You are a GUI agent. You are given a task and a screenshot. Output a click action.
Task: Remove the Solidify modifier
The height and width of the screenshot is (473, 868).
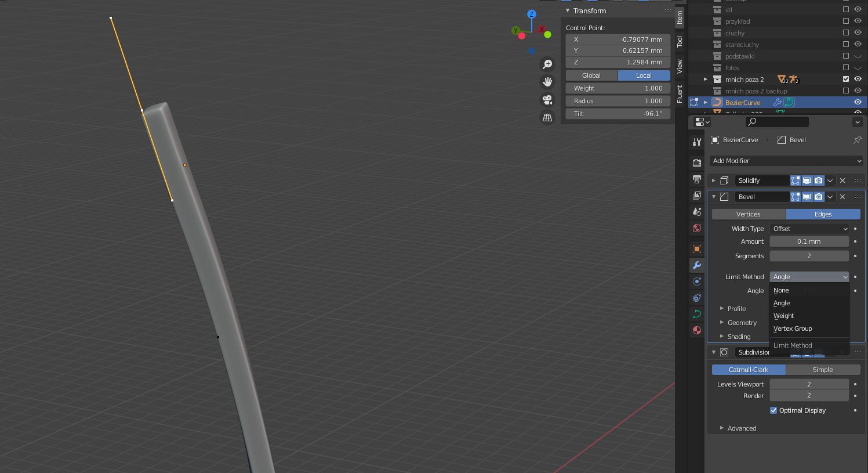tap(842, 180)
